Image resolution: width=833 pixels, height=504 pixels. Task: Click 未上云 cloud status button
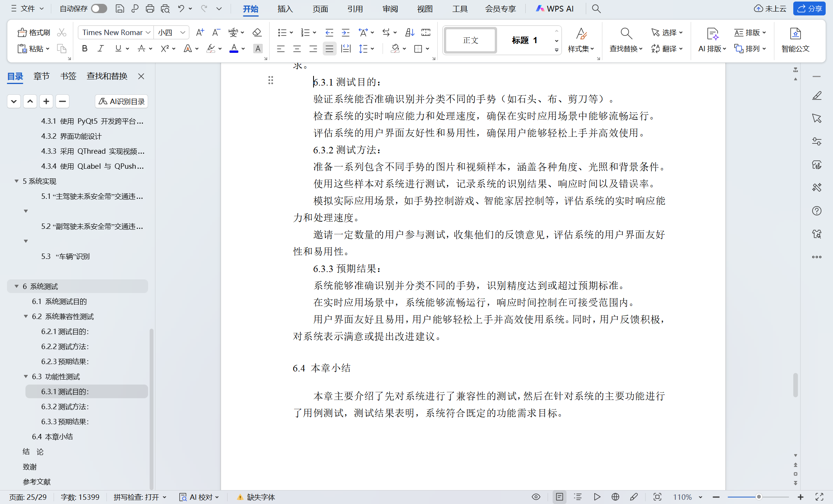(x=770, y=8)
